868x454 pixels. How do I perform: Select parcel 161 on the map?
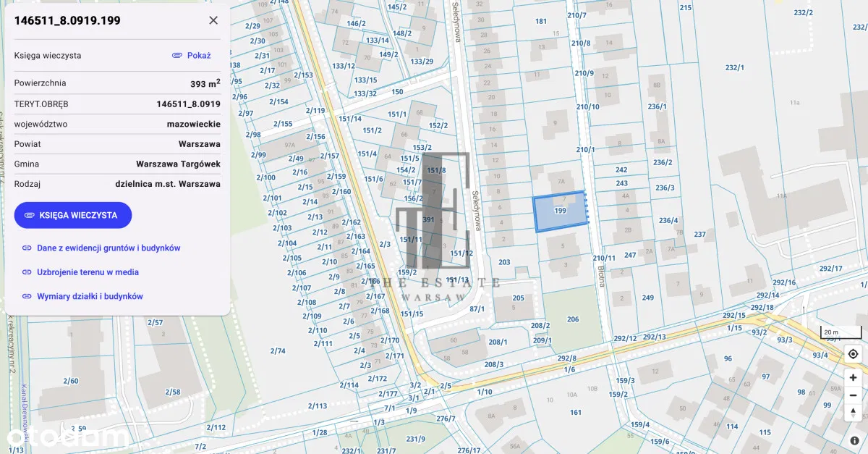tap(576, 413)
